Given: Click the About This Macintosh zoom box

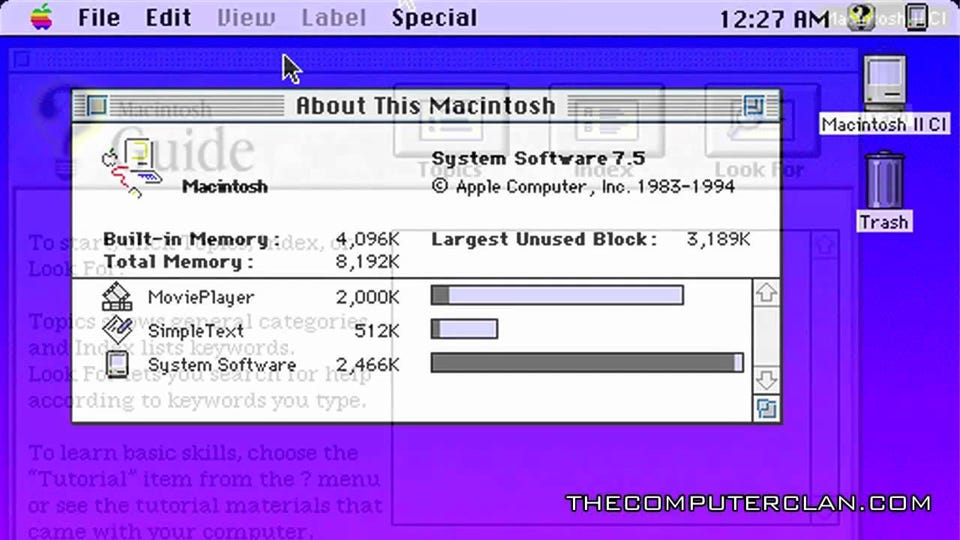Looking at the screenshot, I should point(754,105).
